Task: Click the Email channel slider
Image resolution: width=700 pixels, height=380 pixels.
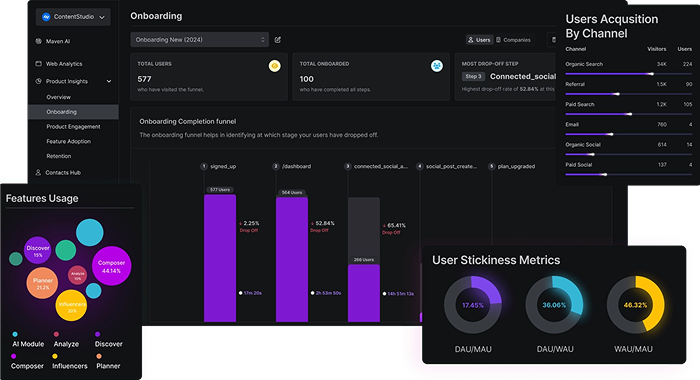Action: coord(629,134)
